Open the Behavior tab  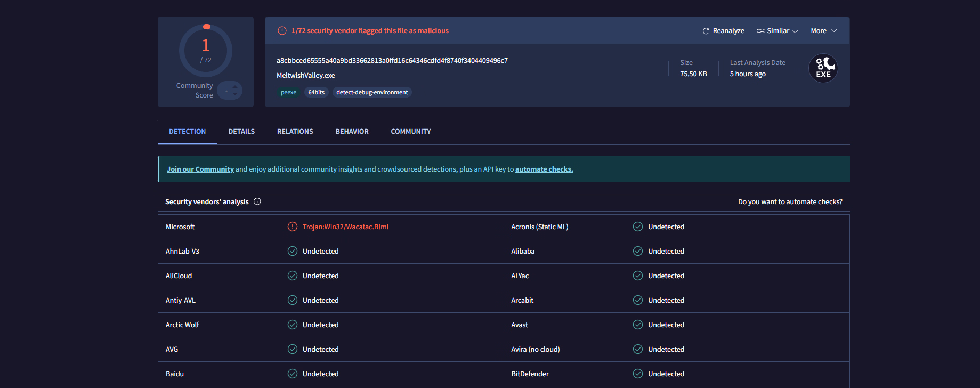tap(352, 132)
